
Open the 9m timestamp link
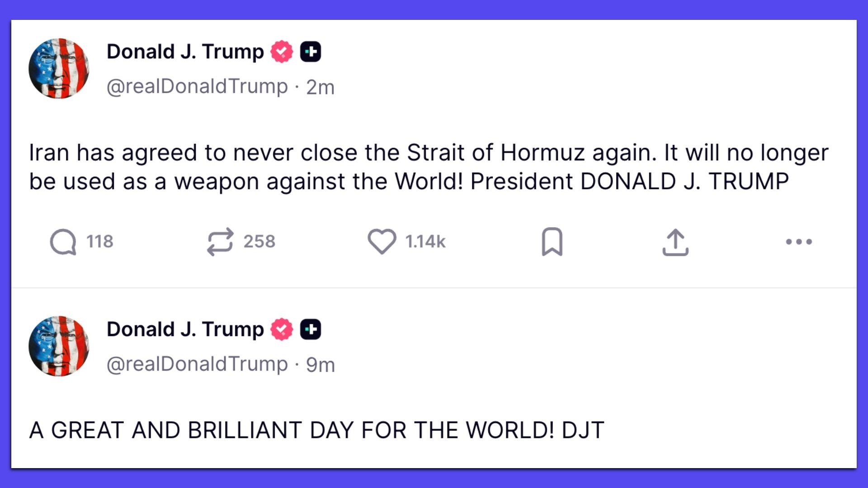coord(322,364)
